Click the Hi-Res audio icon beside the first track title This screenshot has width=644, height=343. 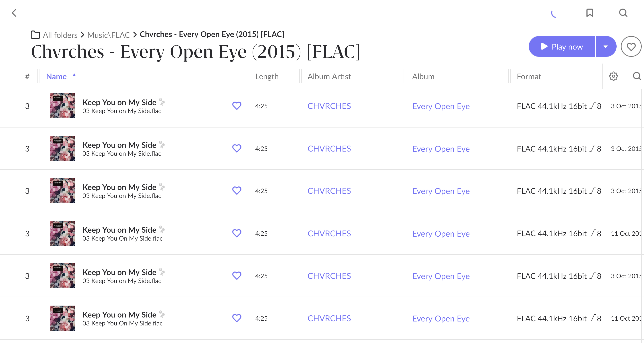coord(162,102)
